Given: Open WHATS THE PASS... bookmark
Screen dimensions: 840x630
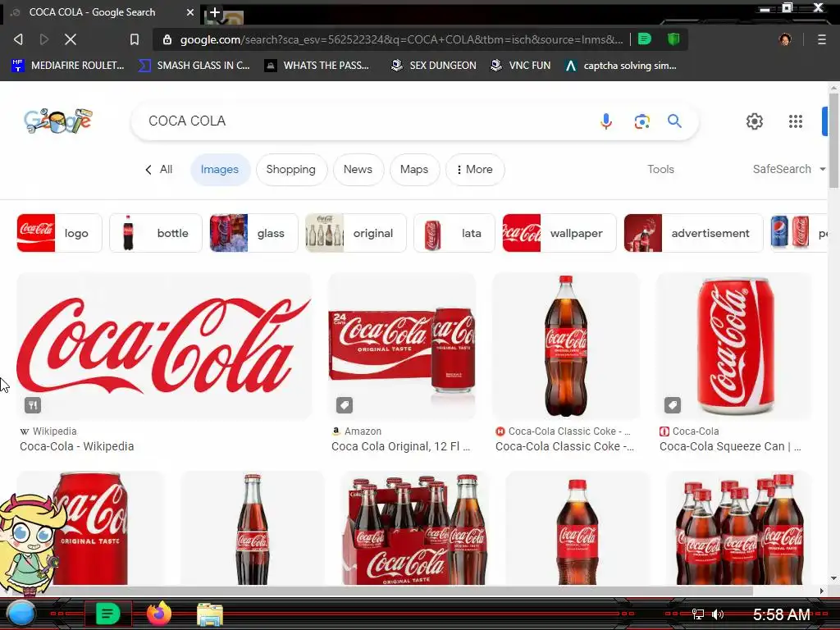Looking at the screenshot, I should 317,66.
